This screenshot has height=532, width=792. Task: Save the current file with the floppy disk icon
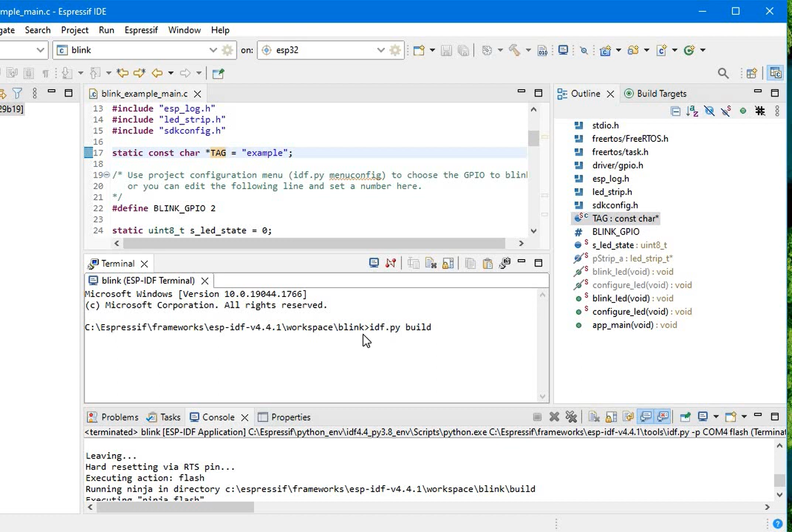[447, 50]
